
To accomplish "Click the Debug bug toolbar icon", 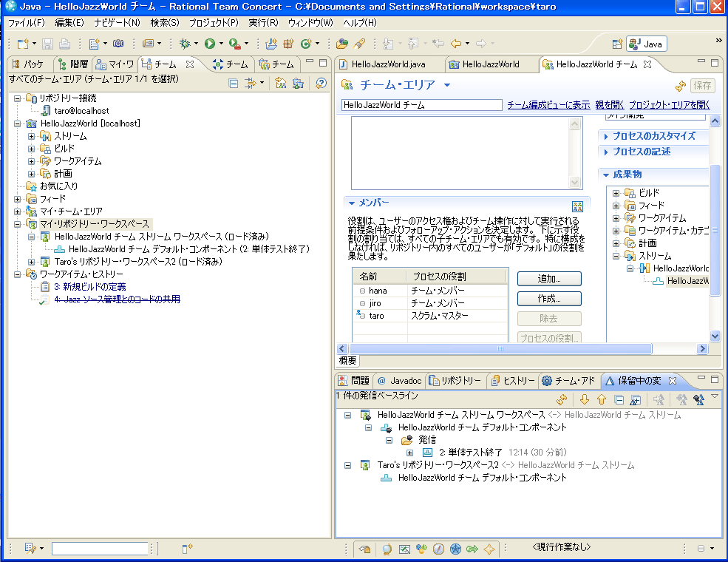I will pyautogui.click(x=185, y=44).
